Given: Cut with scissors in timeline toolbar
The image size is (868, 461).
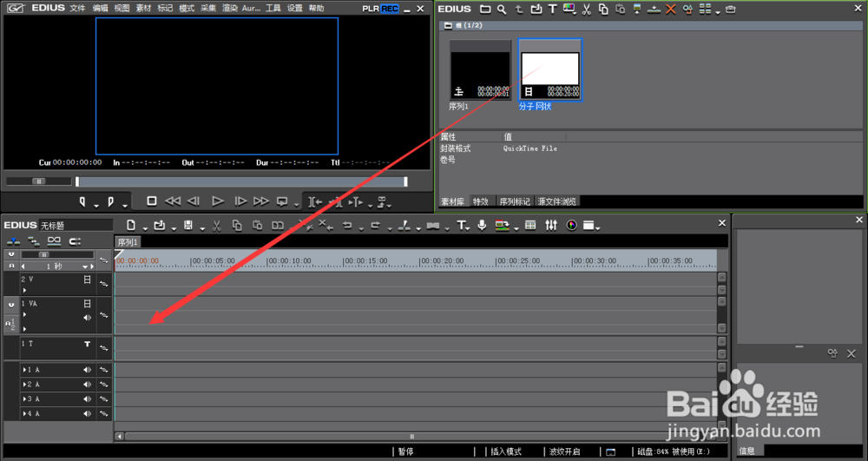Looking at the screenshot, I should tap(216, 225).
